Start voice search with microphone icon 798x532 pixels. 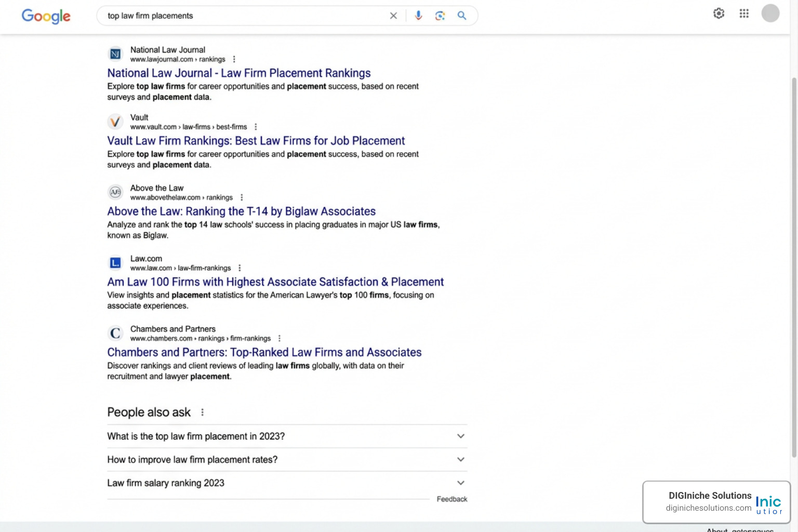pos(418,16)
